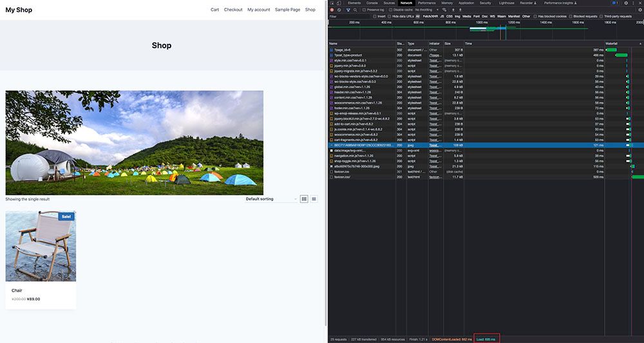Open DevTools settings gear
Screen dimensions: 644x343
point(626,3)
